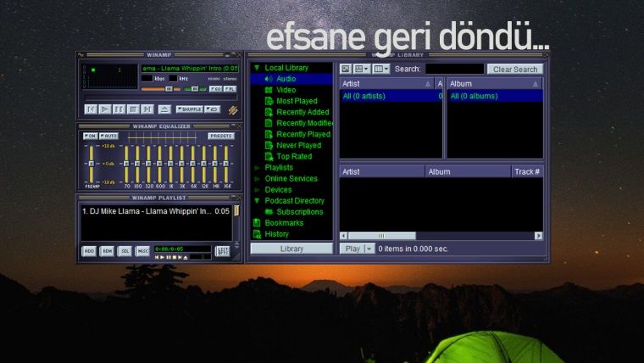This screenshot has height=363, width=644.
Task: Open History in library tree
Action: [x=276, y=234]
